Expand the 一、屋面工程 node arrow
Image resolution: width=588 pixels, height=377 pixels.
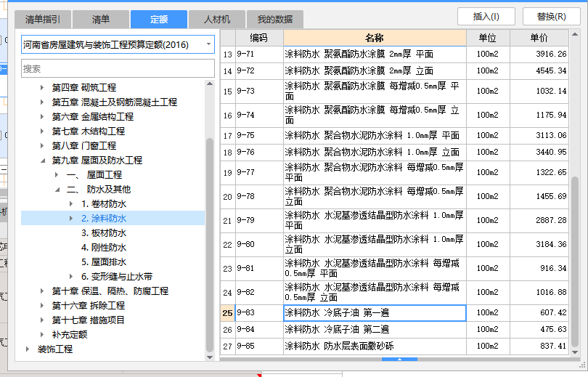57,175
